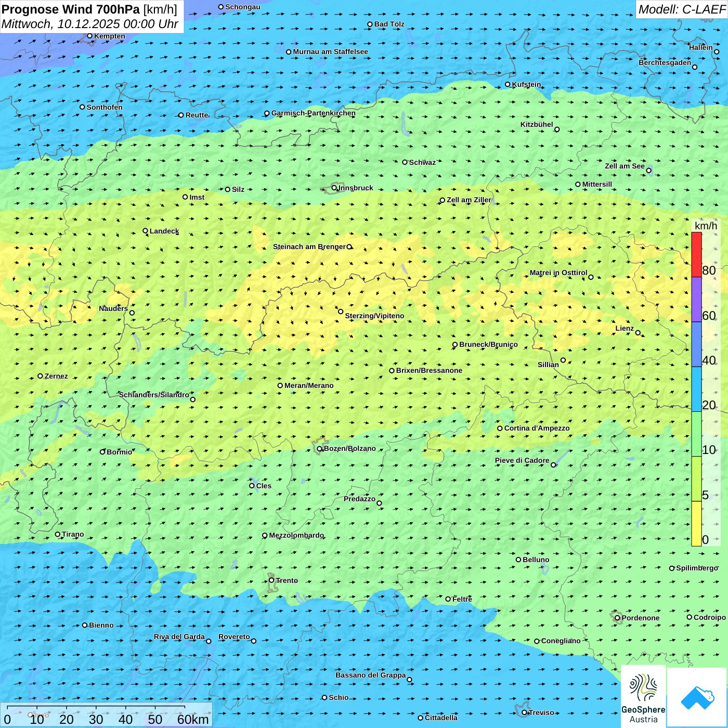Click the Sterzing/Vipiteno marker circle

pos(341,311)
